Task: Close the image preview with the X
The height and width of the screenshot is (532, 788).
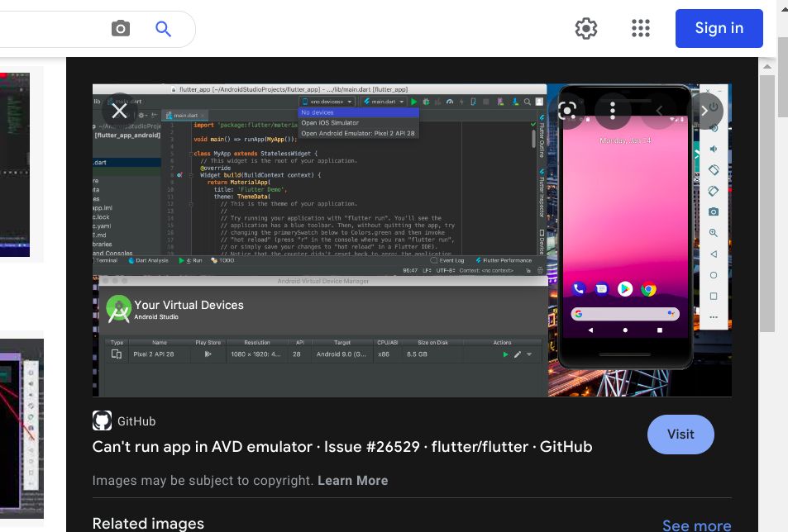Action: click(x=119, y=111)
